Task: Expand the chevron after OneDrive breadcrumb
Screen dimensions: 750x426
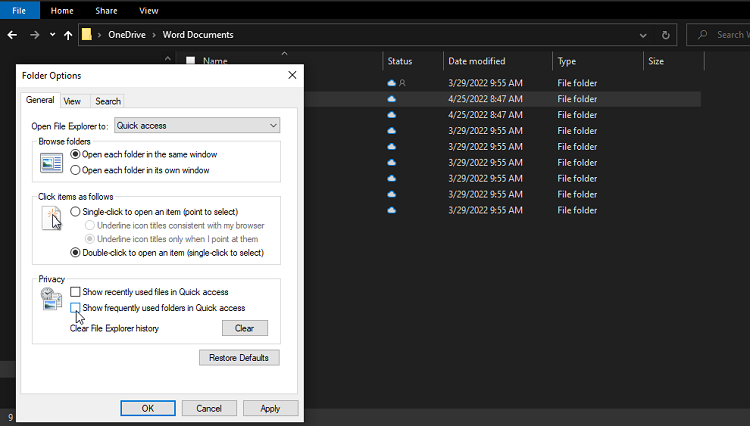Action: [154, 35]
